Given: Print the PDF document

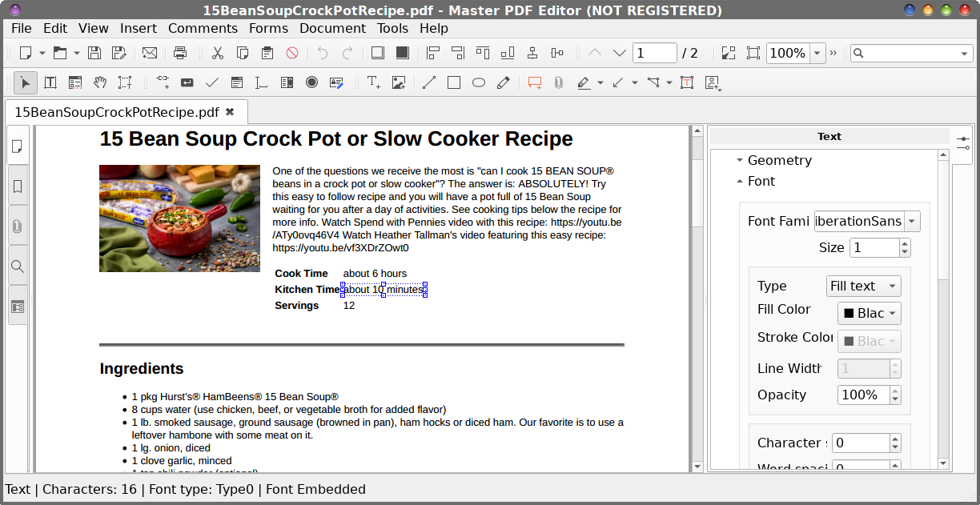Looking at the screenshot, I should pos(180,53).
